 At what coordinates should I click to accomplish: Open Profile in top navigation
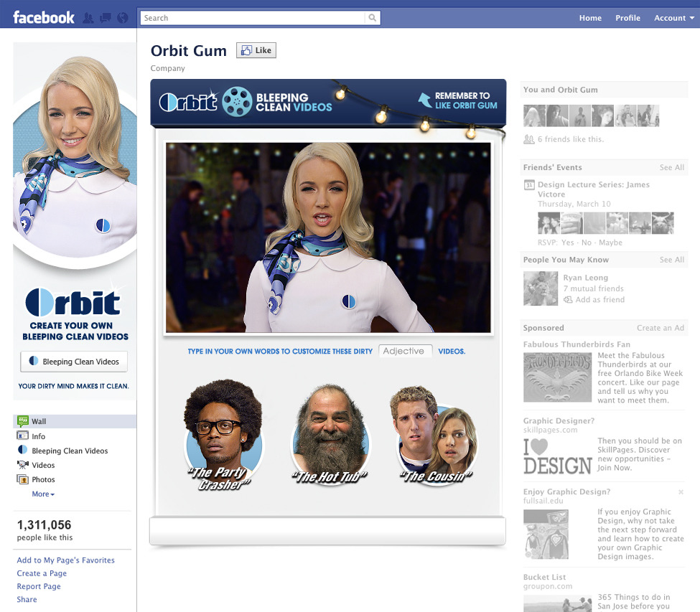(627, 18)
